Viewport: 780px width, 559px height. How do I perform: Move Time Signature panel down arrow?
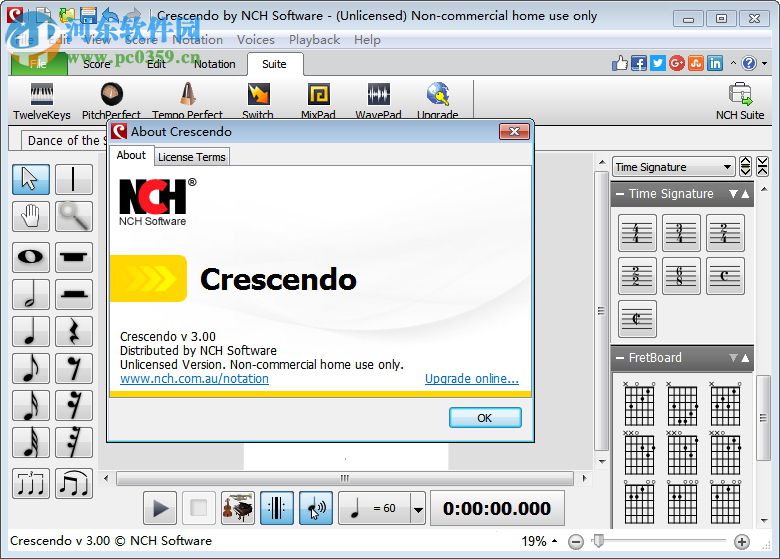pyautogui.click(x=733, y=193)
